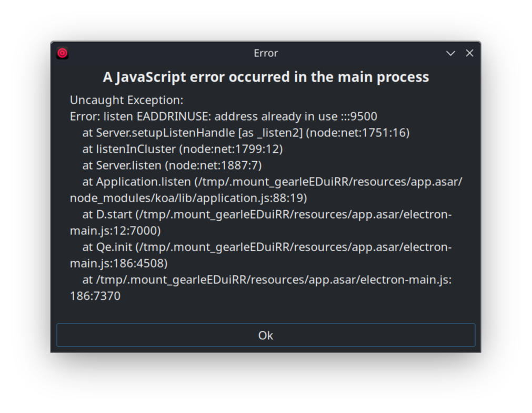The image size is (532, 413).
Task: Click the Application.listen stack trace line
Action: pos(266,190)
